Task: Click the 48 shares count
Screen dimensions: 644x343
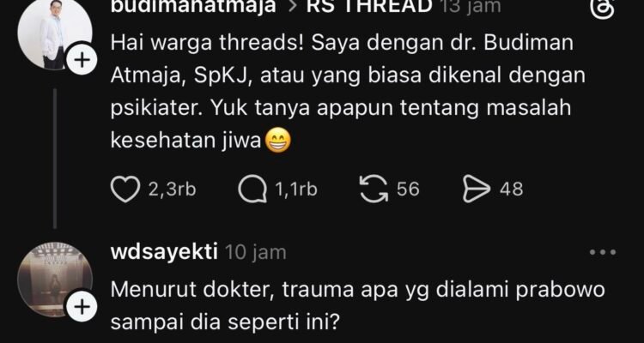Action: (512, 190)
